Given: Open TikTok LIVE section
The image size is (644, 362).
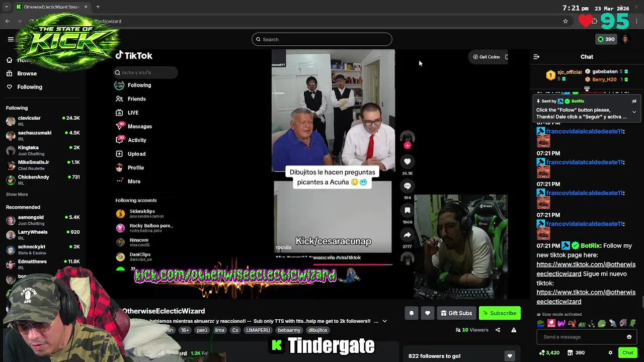Looking at the screenshot, I should [127, 113].
